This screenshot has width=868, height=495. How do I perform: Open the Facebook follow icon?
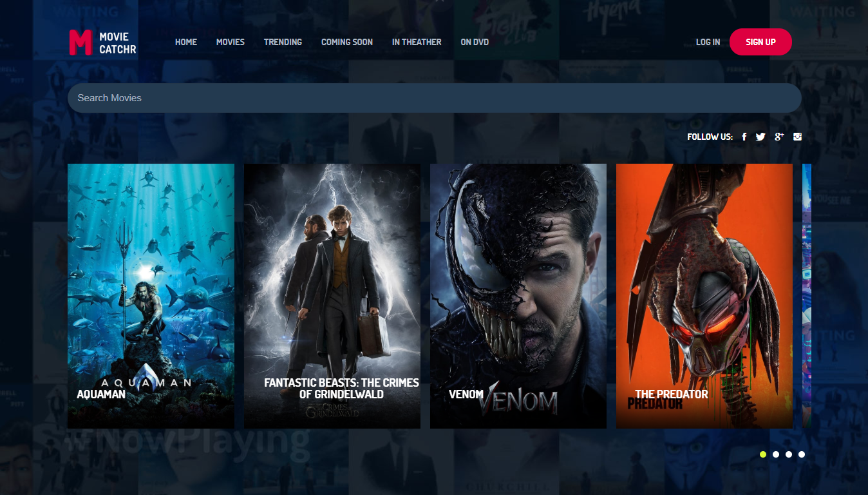(x=744, y=137)
